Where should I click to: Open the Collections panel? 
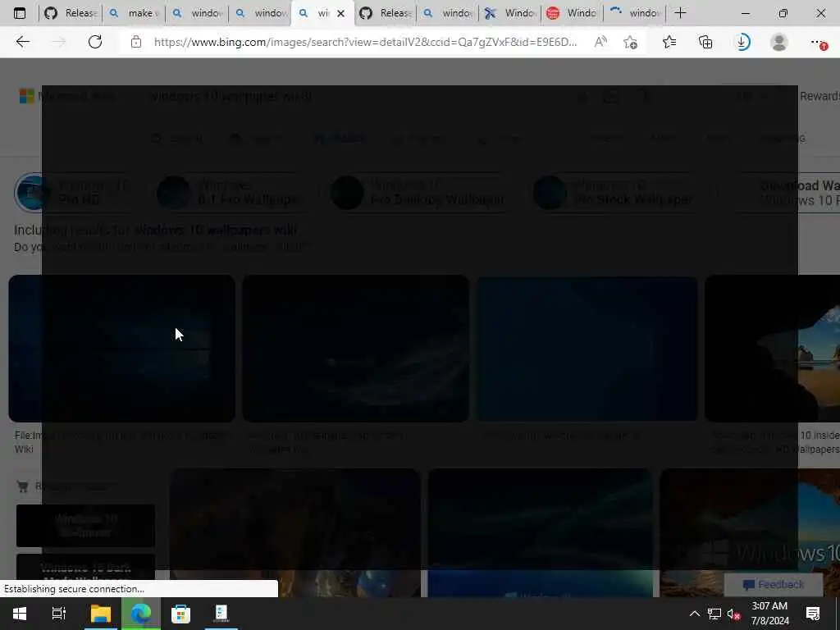click(x=705, y=42)
